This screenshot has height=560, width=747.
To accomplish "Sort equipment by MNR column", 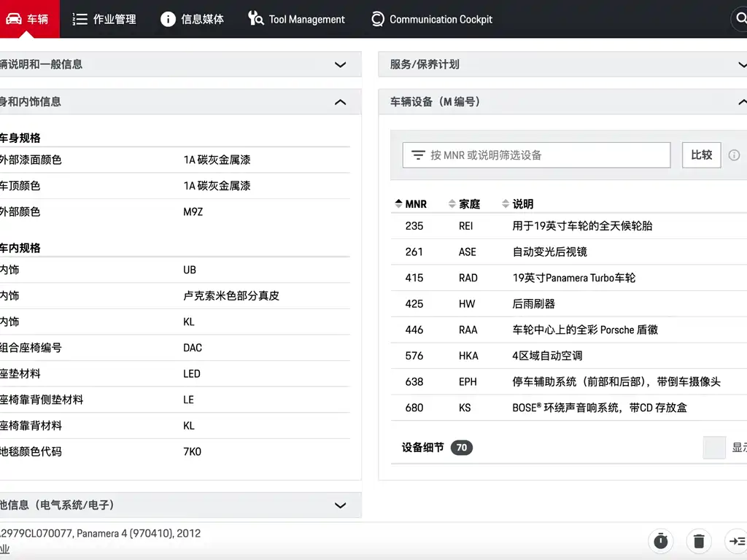I will 411,204.
